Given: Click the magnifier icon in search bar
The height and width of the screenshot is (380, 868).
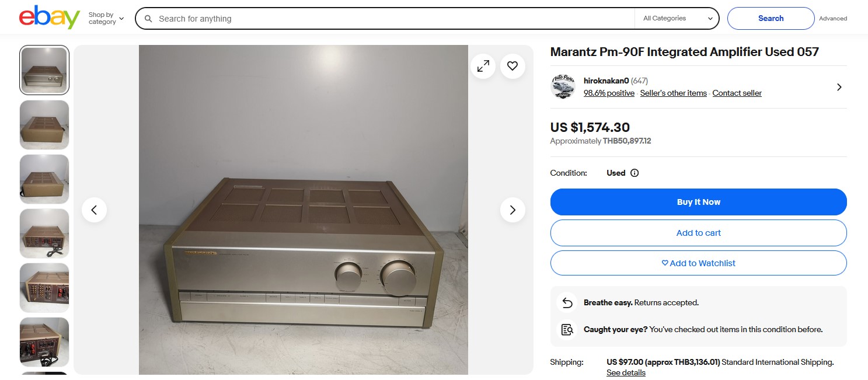Looking at the screenshot, I should 148,19.
